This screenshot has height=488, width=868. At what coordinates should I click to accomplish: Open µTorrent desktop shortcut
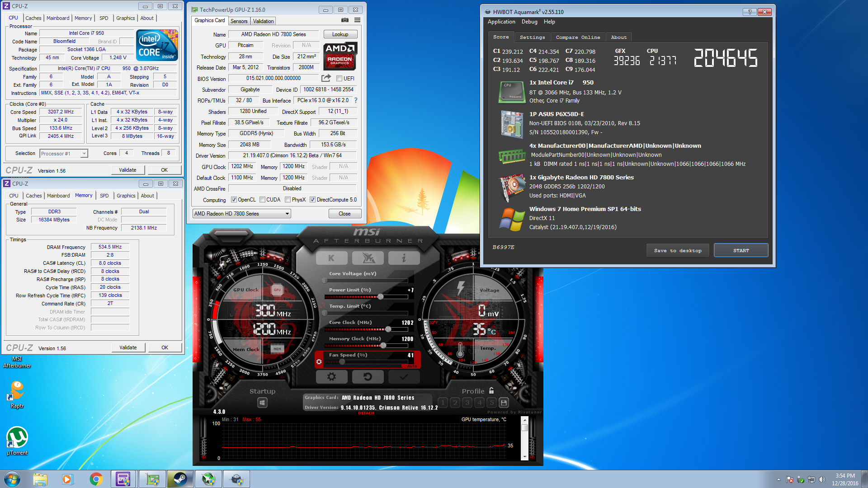click(x=17, y=441)
